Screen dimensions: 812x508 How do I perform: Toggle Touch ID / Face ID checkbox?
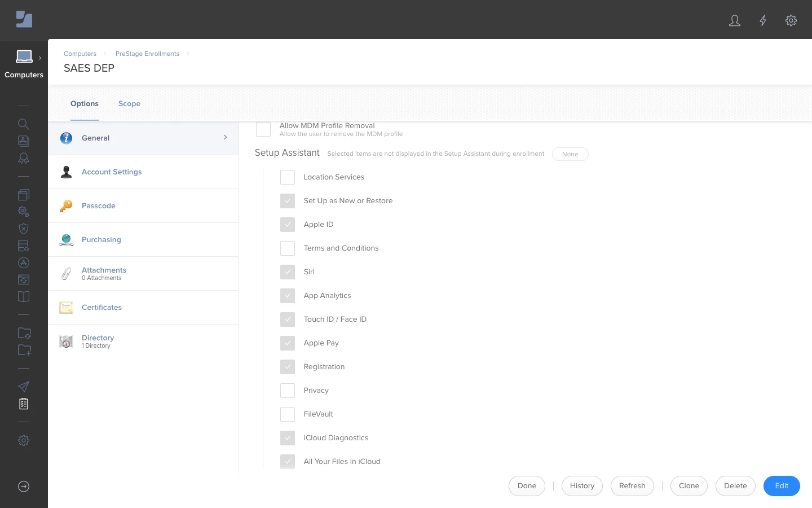[x=288, y=319]
